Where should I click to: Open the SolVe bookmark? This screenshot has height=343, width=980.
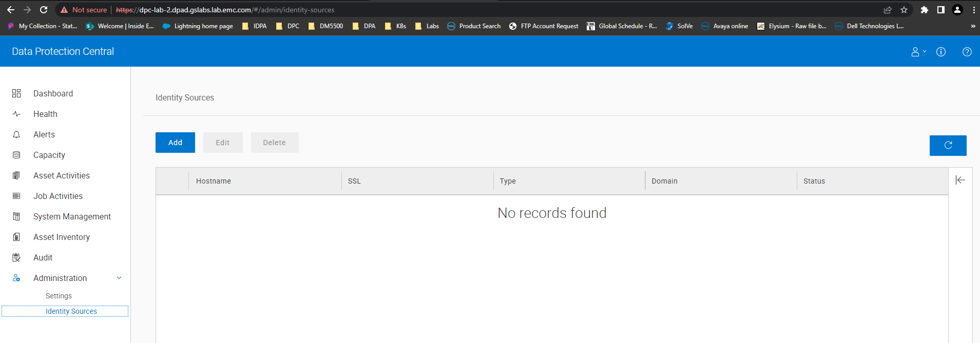pyautogui.click(x=679, y=26)
